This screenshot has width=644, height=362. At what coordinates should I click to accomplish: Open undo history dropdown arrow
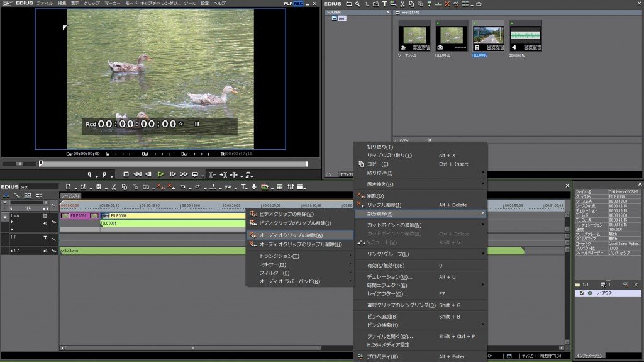click(190, 188)
